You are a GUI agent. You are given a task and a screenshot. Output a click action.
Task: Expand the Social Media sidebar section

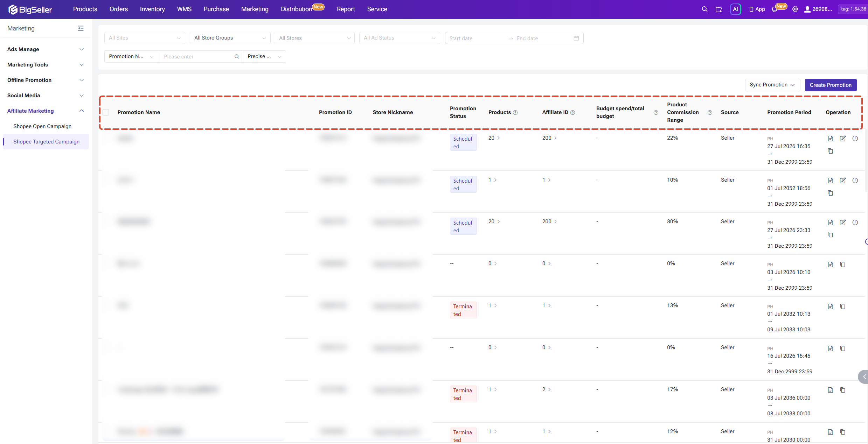point(46,96)
